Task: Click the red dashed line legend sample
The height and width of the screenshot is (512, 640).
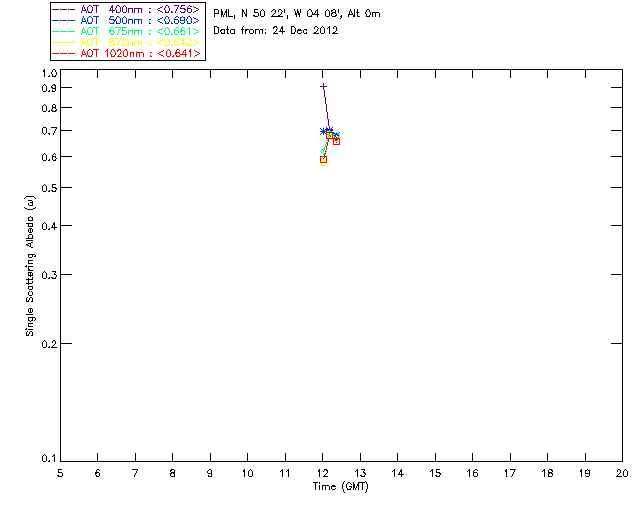Action: click(x=64, y=53)
